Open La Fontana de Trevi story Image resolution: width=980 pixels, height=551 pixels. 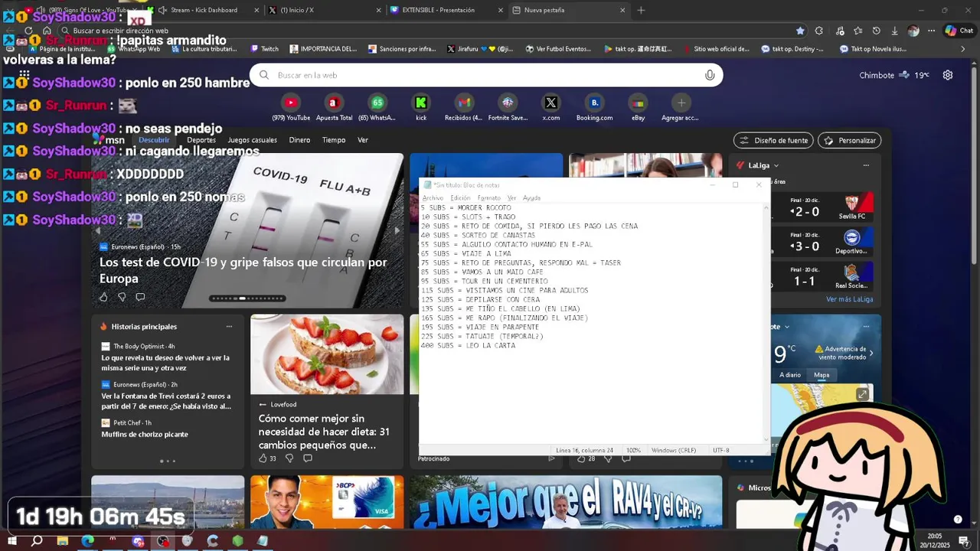click(x=166, y=401)
